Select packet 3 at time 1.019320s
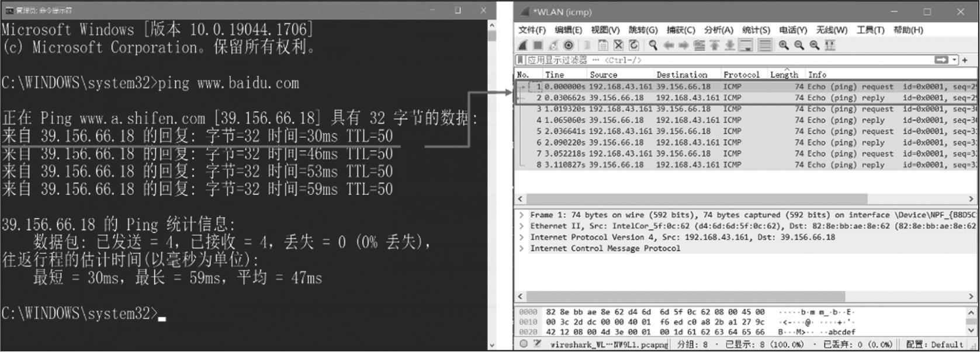The width and height of the screenshot is (980, 352). [x=746, y=109]
